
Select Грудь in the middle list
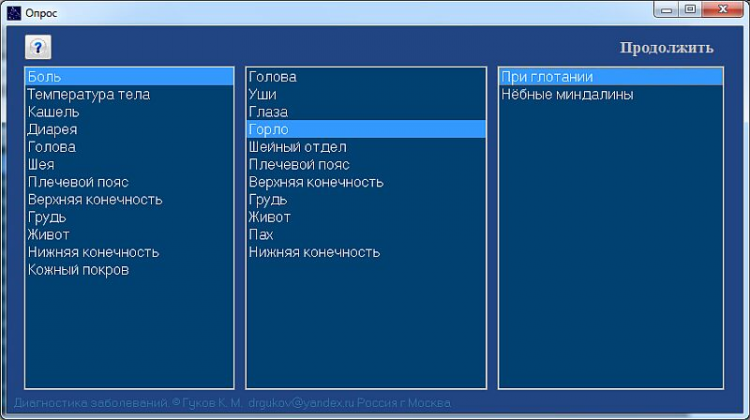[366, 199]
